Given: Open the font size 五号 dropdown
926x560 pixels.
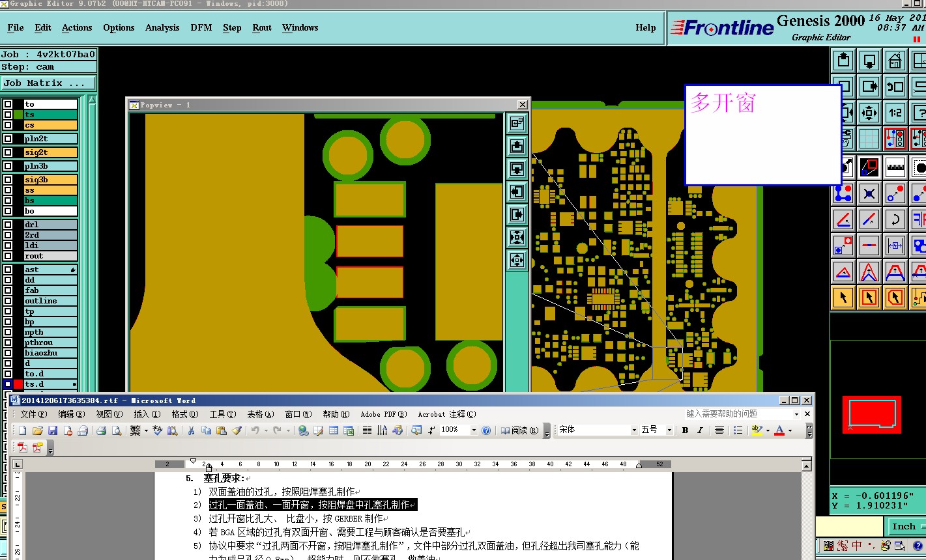Looking at the screenshot, I should [x=669, y=430].
